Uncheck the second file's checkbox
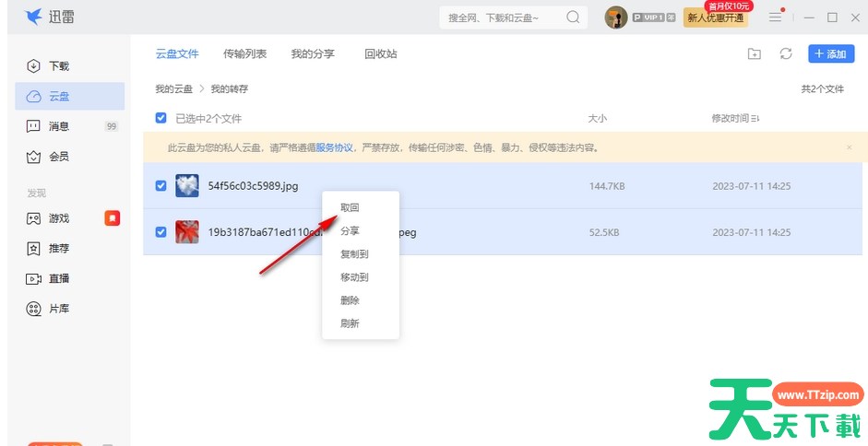This screenshot has height=446, width=868. pyautogui.click(x=161, y=232)
